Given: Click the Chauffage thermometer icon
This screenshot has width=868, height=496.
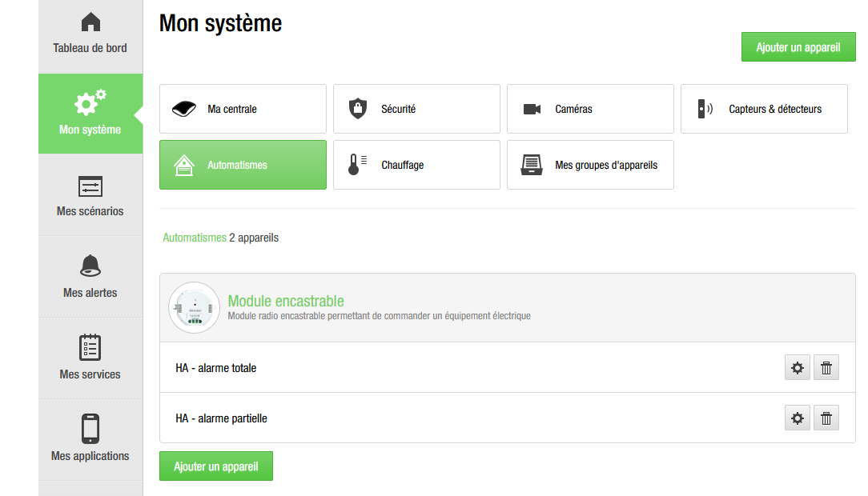Looking at the screenshot, I should (x=357, y=165).
